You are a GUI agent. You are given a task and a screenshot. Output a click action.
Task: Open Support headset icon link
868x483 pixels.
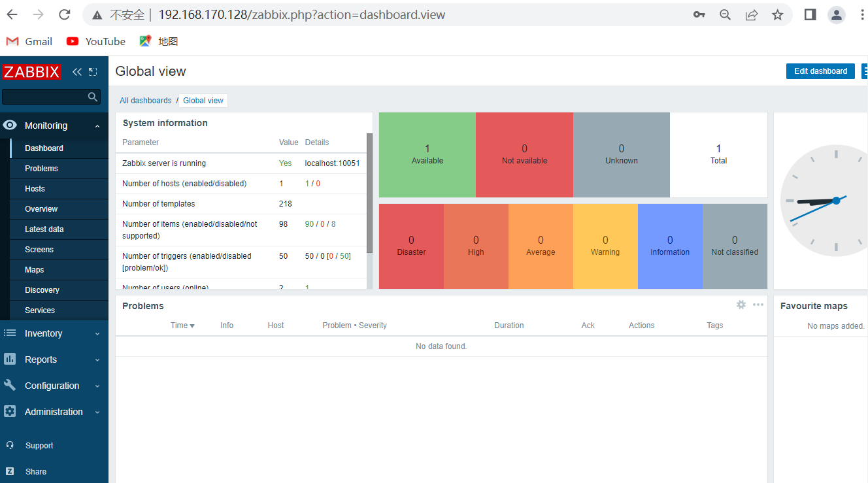point(10,445)
